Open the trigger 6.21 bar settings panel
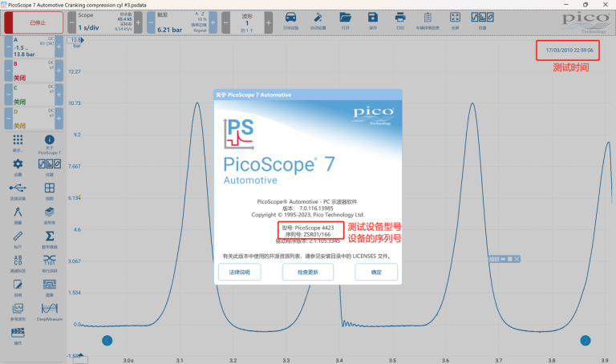The height and width of the screenshot is (364, 616). coord(182,22)
